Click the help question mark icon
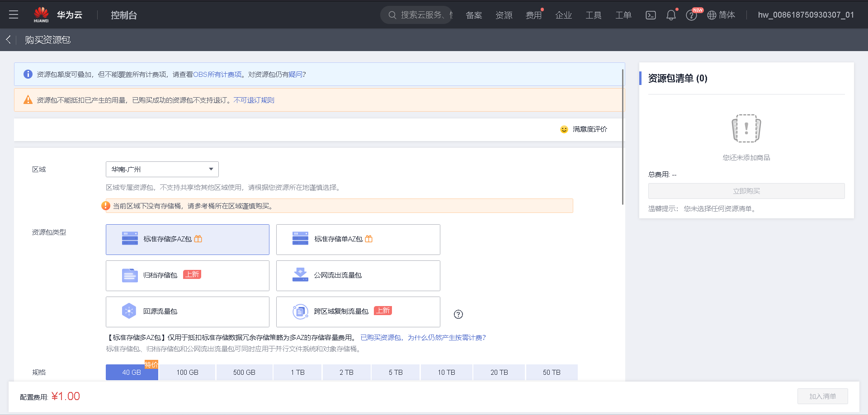Viewport: 868px width, 415px height. [x=691, y=15]
